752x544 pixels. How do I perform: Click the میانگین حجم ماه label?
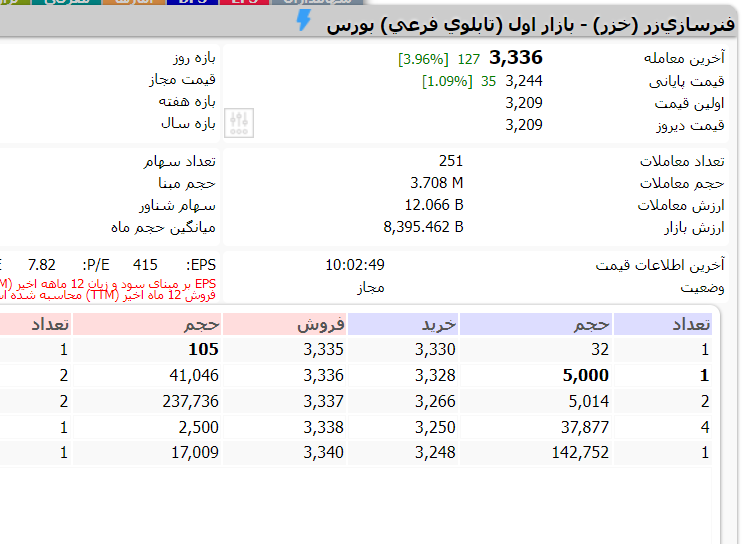[x=164, y=227]
